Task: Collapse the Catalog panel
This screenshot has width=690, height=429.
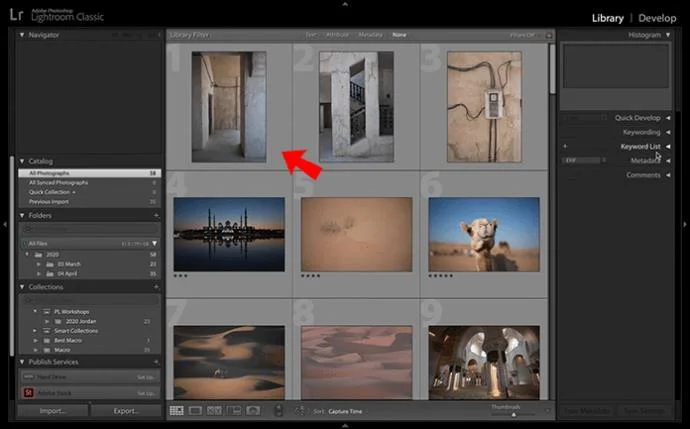Action: (22, 161)
